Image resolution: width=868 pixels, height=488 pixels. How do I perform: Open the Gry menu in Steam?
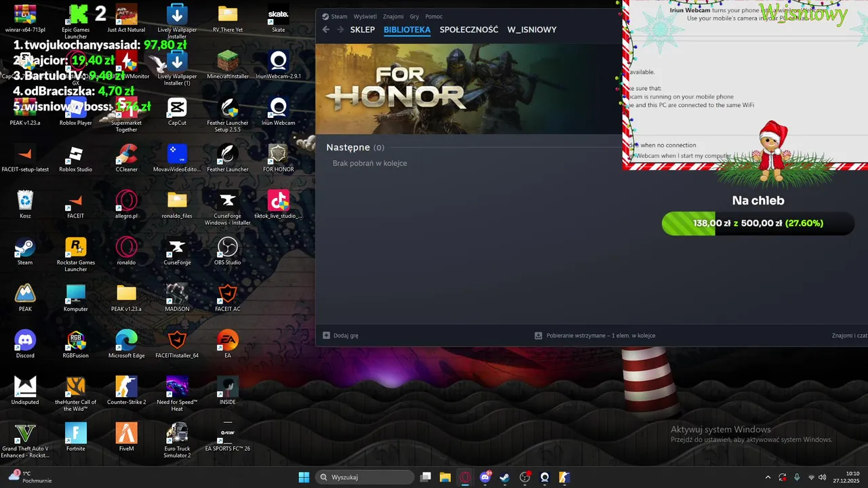(414, 16)
